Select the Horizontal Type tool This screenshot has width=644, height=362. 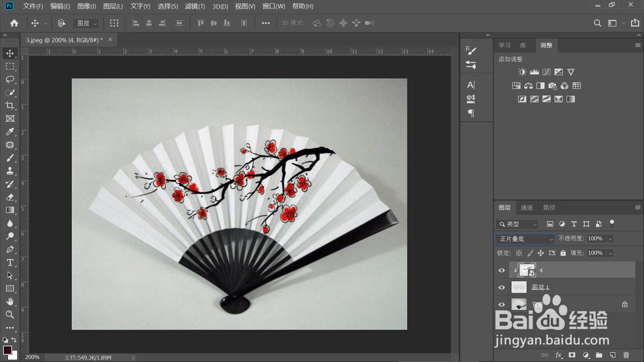pyautogui.click(x=10, y=262)
